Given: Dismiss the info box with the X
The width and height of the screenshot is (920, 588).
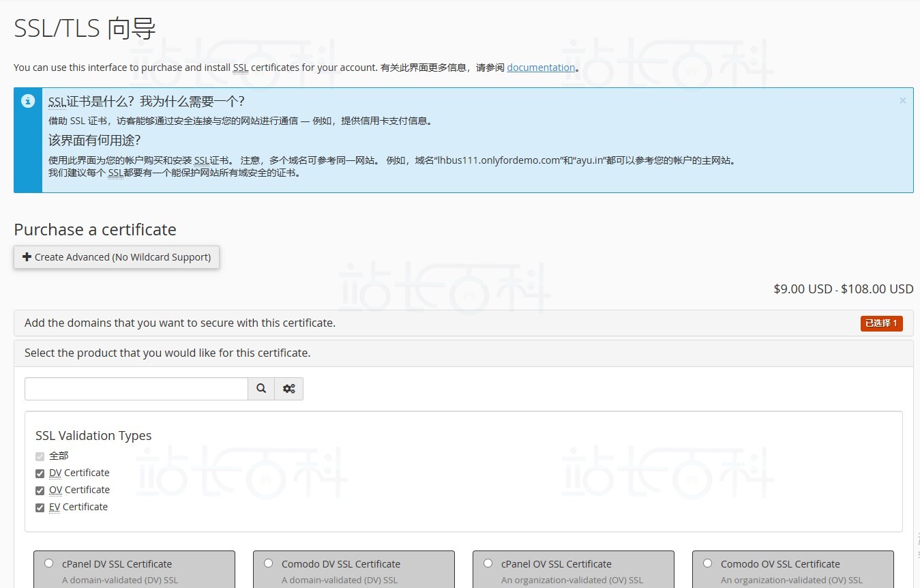Looking at the screenshot, I should click(902, 101).
